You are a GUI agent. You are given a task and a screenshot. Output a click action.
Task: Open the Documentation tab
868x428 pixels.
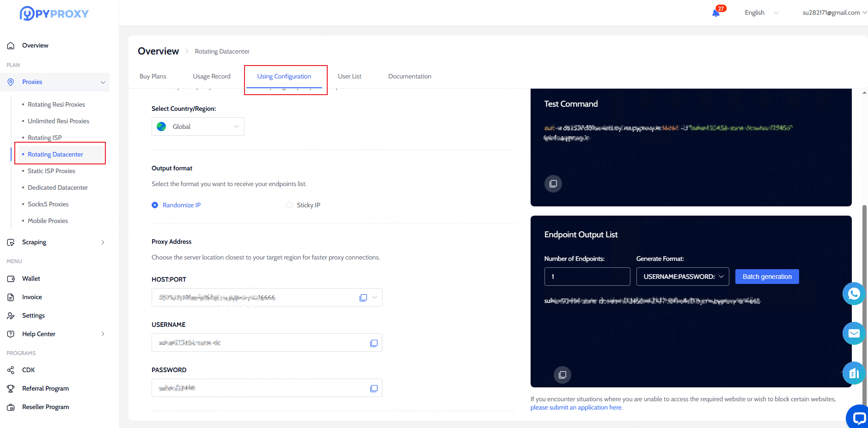pos(410,77)
